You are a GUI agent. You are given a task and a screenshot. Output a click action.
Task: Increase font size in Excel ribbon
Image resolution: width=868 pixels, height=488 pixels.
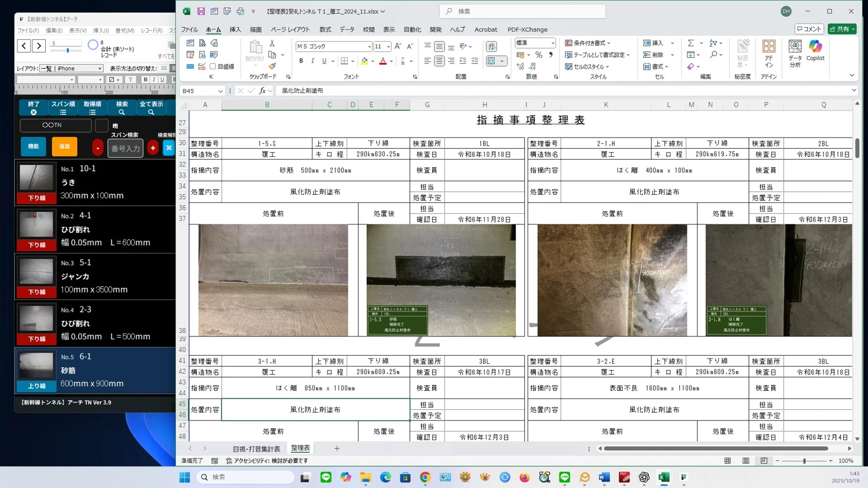[x=398, y=46]
